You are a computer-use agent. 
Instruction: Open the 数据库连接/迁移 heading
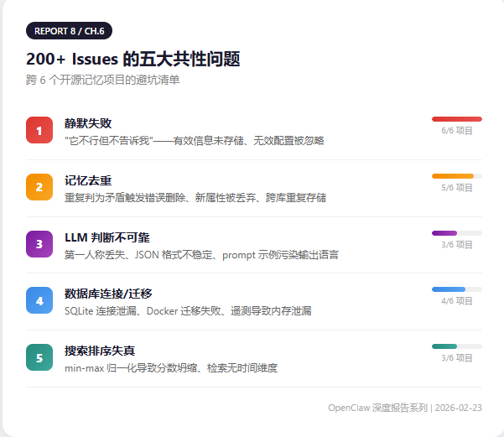coord(107,294)
